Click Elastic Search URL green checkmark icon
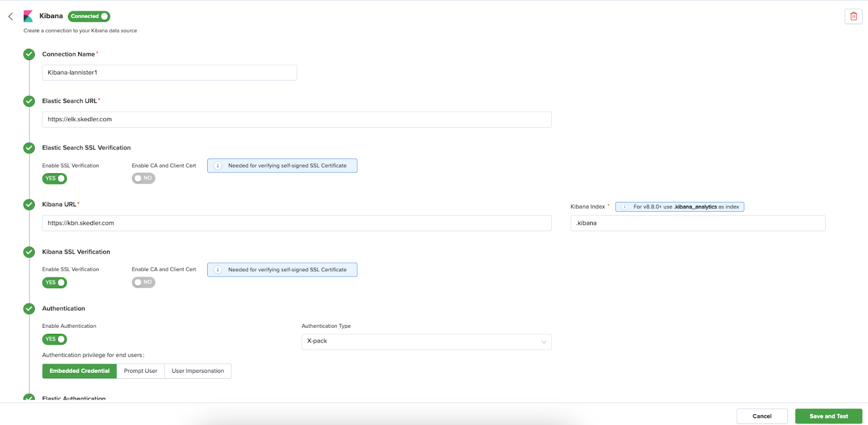This screenshot has width=868, height=425. click(x=29, y=101)
